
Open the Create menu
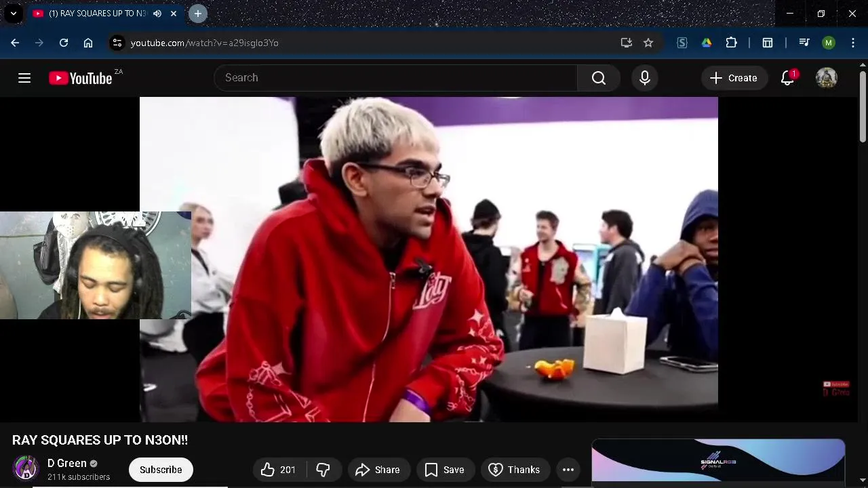(x=734, y=78)
